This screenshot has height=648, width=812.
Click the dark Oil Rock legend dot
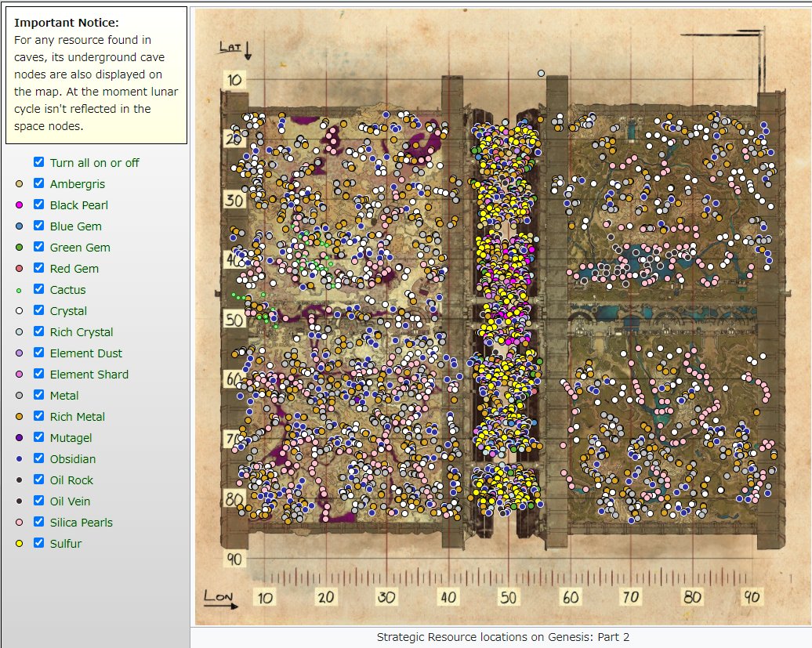coord(19,480)
